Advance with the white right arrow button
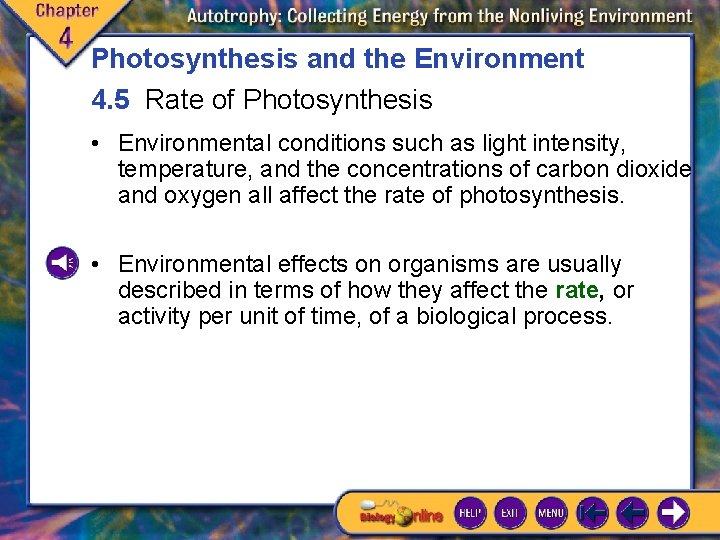This screenshot has height=540, width=720. [673, 512]
